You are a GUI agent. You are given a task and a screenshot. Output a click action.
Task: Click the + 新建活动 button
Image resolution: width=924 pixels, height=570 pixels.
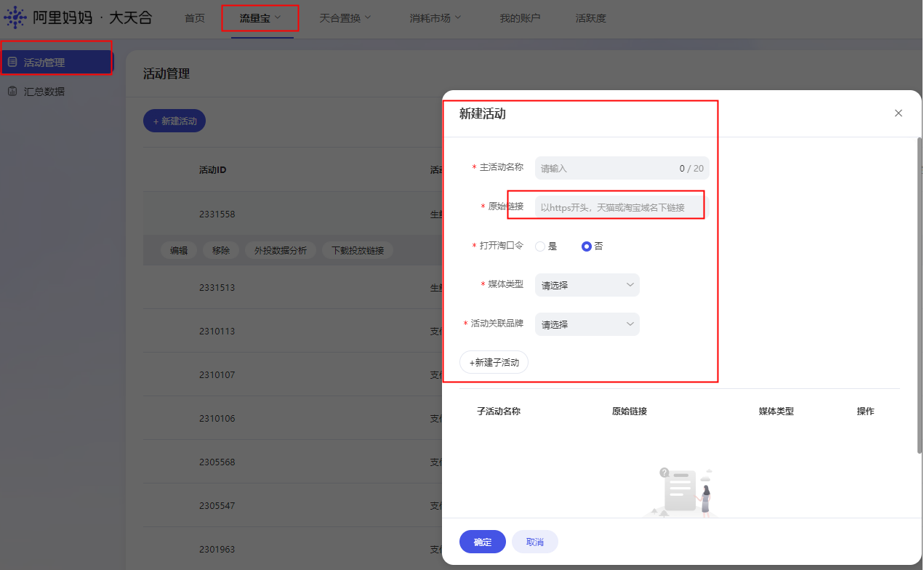pos(174,121)
